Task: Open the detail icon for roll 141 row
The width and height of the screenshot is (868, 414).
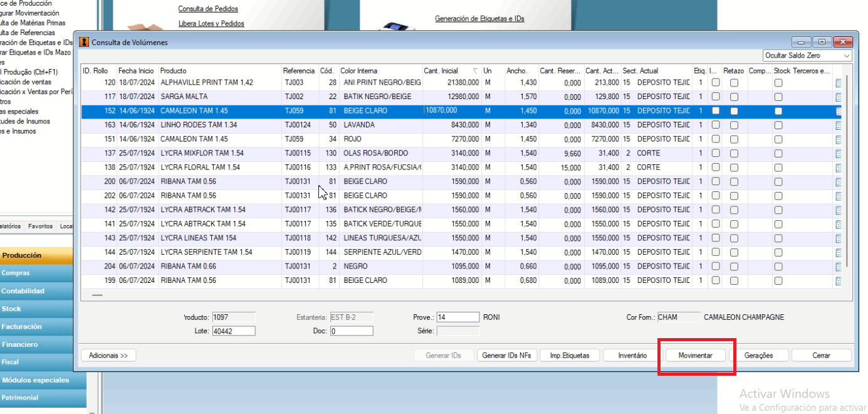Action: pos(839,224)
